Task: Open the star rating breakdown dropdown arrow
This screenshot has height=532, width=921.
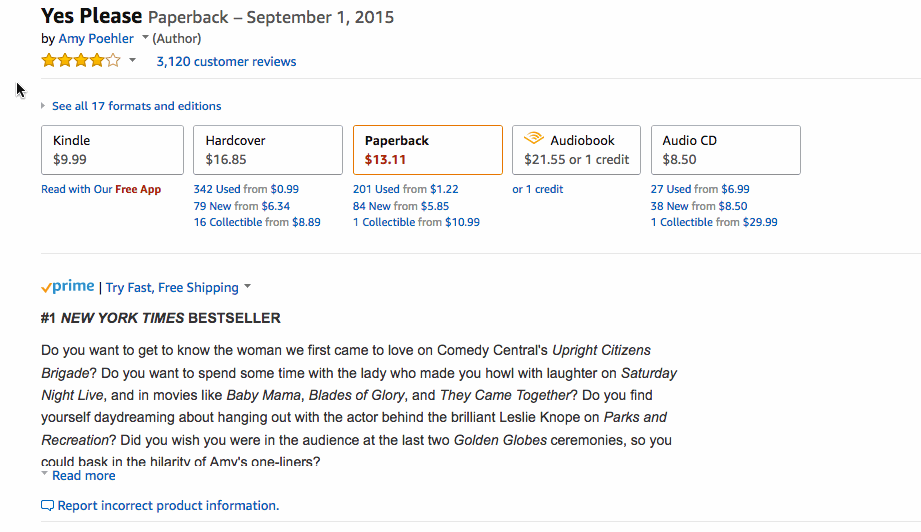Action: pos(133,60)
